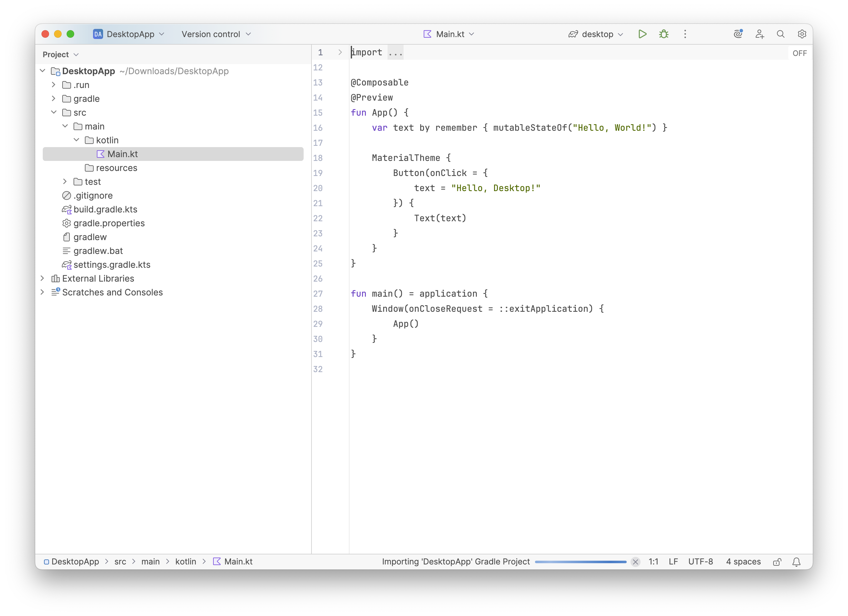The width and height of the screenshot is (848, 616).
Task: Start a Code With Me session
Action: (x=760, y=34)
